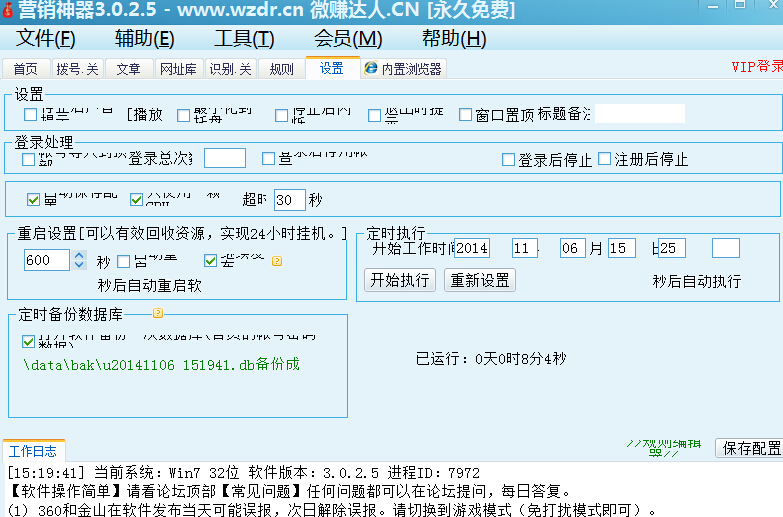Click the 开始执行 button
783x517 pixels.
pos(400,280)
